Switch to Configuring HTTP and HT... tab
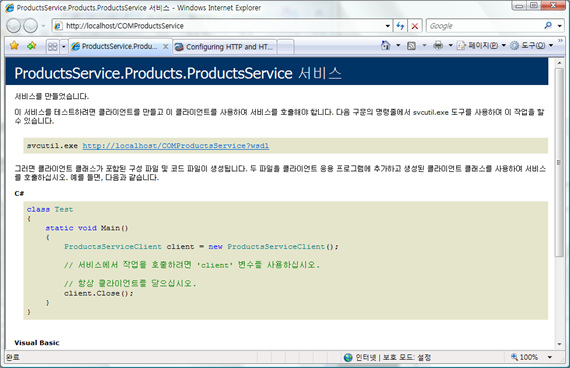 (x=224, y=47)
